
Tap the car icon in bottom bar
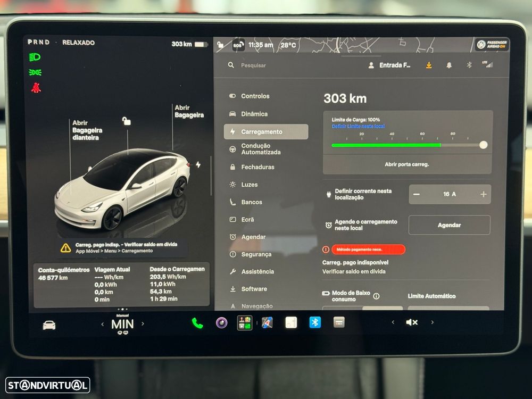tap(49, 325)
